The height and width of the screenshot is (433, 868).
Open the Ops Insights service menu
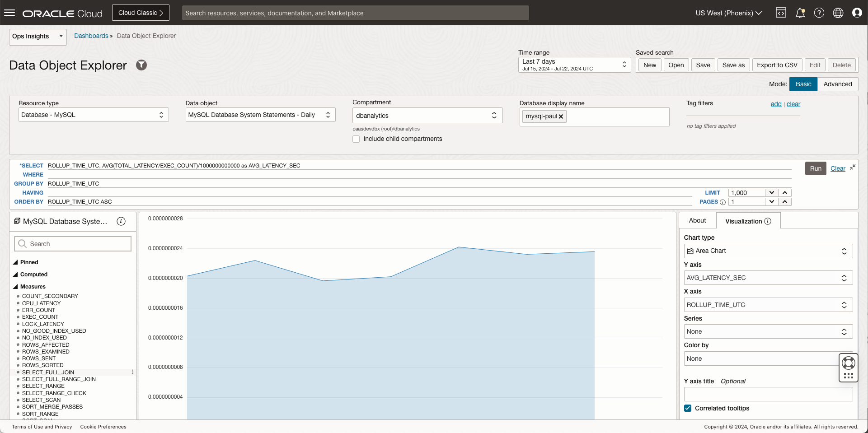coord(38,37)
